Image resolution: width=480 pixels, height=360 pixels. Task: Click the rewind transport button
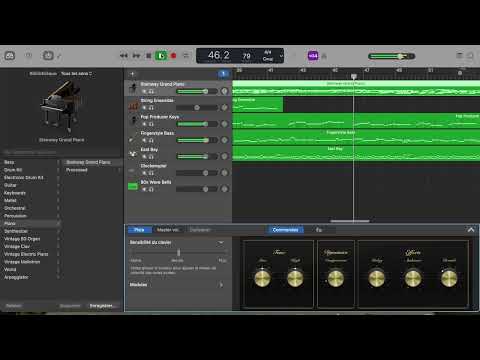[x=124, y=56]
